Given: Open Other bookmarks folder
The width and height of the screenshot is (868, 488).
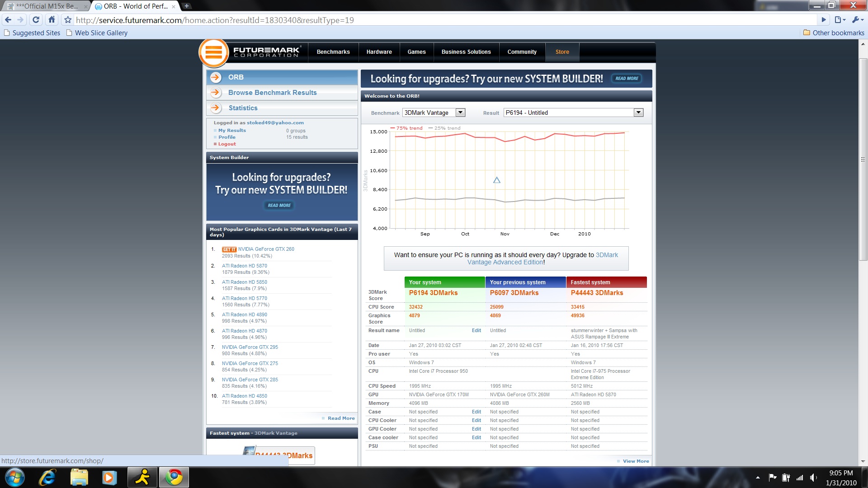Looking at the screenshot, I should pos(834,33).
